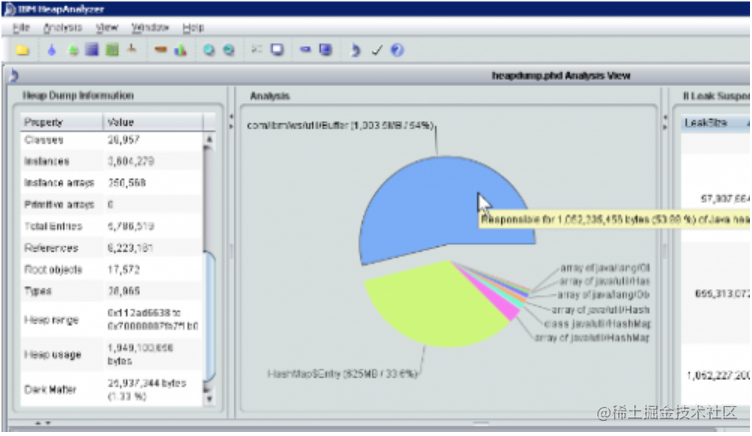Select the Classes property row
The width and height of the screenshot is (752, 436).
click(112, 140)
